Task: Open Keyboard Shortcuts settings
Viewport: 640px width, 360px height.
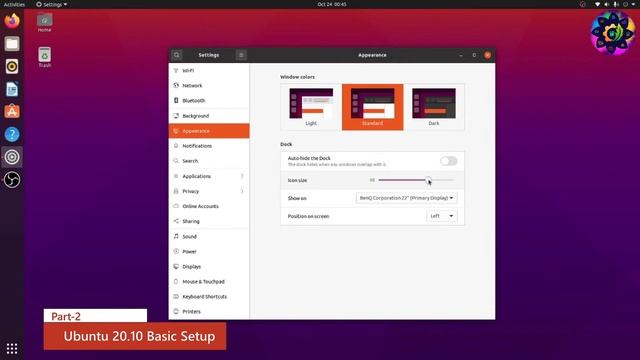Action: point(209,297)
